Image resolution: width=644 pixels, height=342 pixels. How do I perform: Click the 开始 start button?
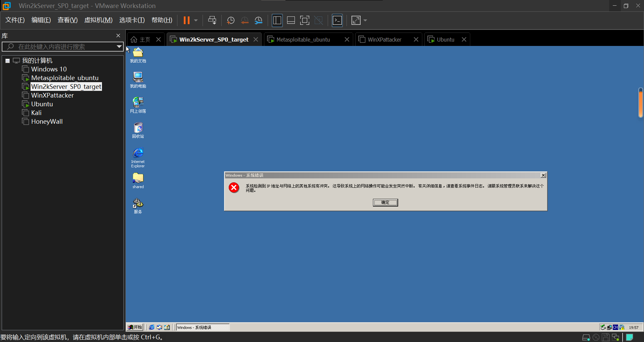[135, 327]
